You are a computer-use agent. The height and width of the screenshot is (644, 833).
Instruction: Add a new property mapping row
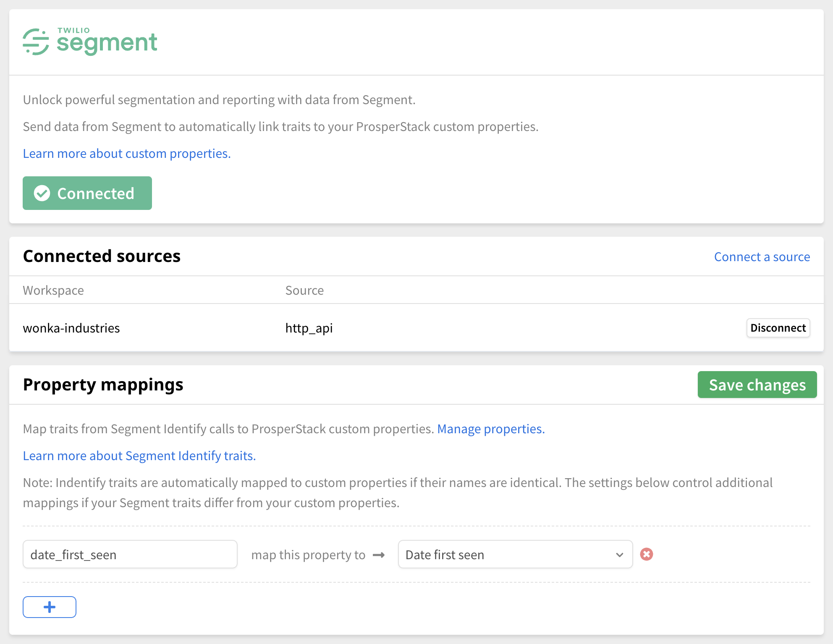(x=50, y=607)
